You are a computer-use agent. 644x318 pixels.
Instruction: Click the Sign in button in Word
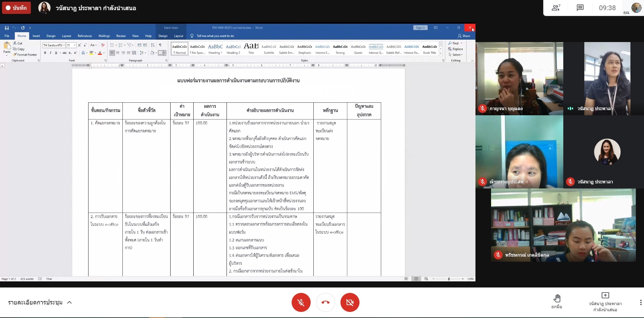point(420,28)
